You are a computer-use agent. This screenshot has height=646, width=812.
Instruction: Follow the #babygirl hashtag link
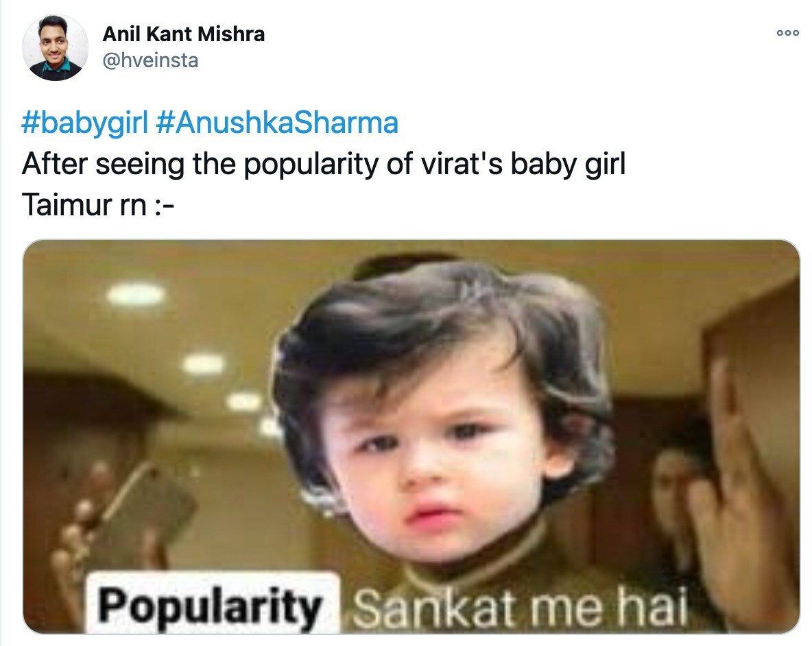pyautogui.click(x=85, y=123)
